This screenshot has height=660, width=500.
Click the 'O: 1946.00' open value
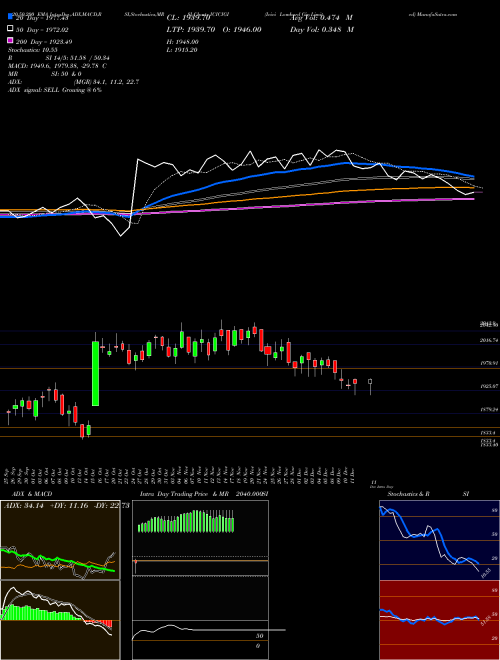pyautogui.click(x=240, y=29)
